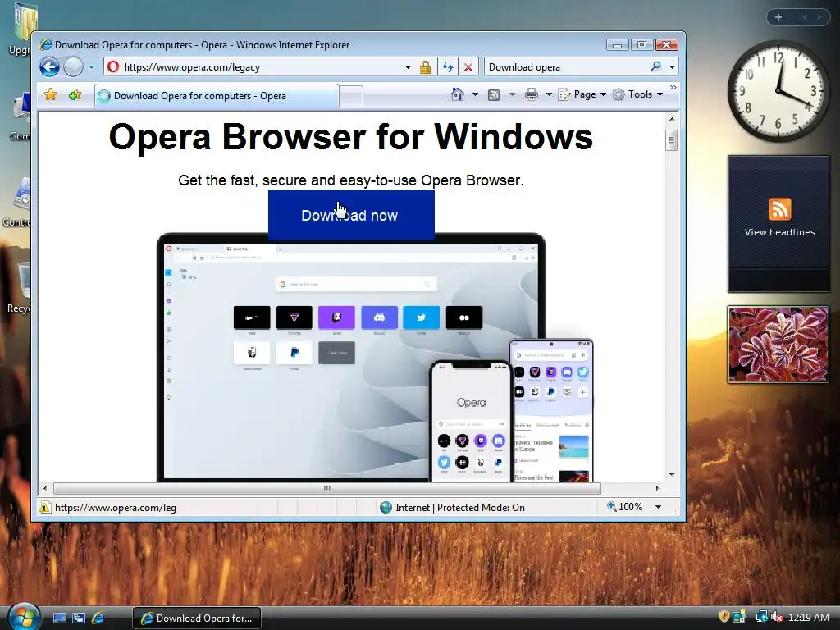Screen dimensions: 840x630
Task: Click the 12:19 AM taskbar clock
Action: tap(808, 617)
